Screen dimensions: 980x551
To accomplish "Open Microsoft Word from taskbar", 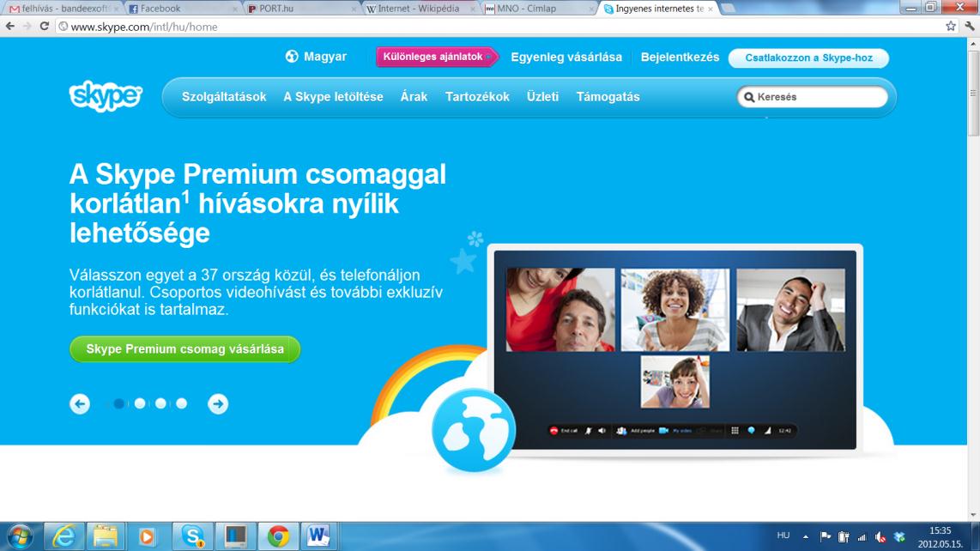I will 318,536.
